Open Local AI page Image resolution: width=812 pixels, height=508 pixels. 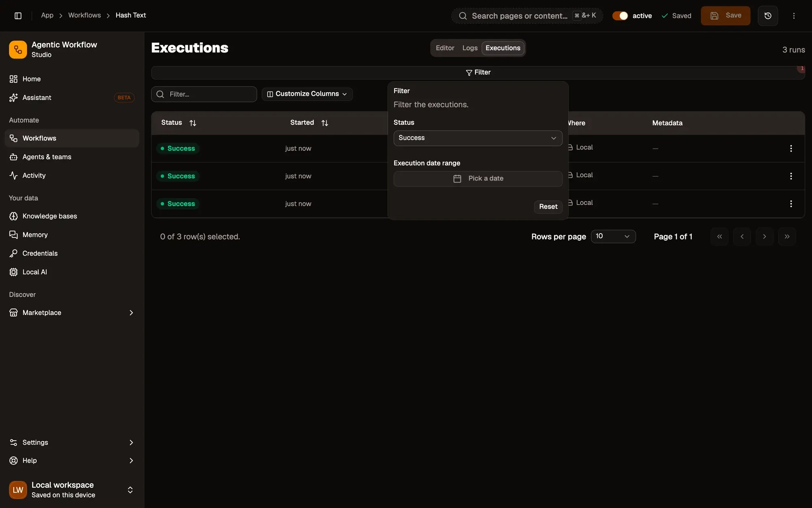[72, 272]
